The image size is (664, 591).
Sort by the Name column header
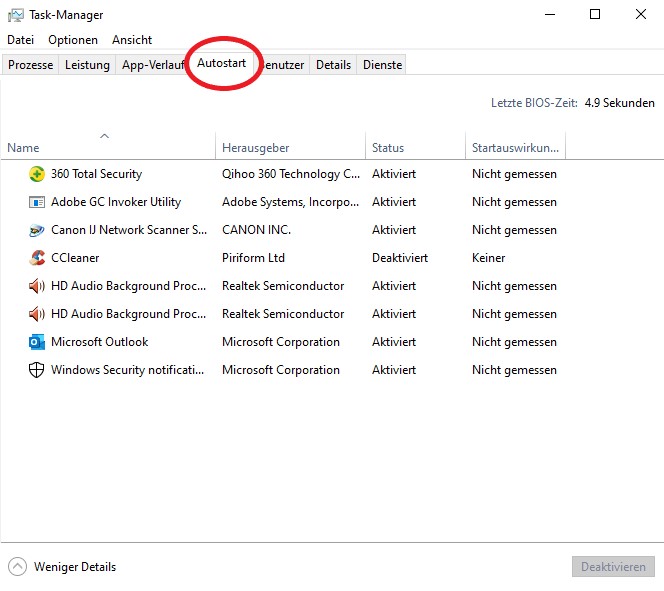(108, 146)
